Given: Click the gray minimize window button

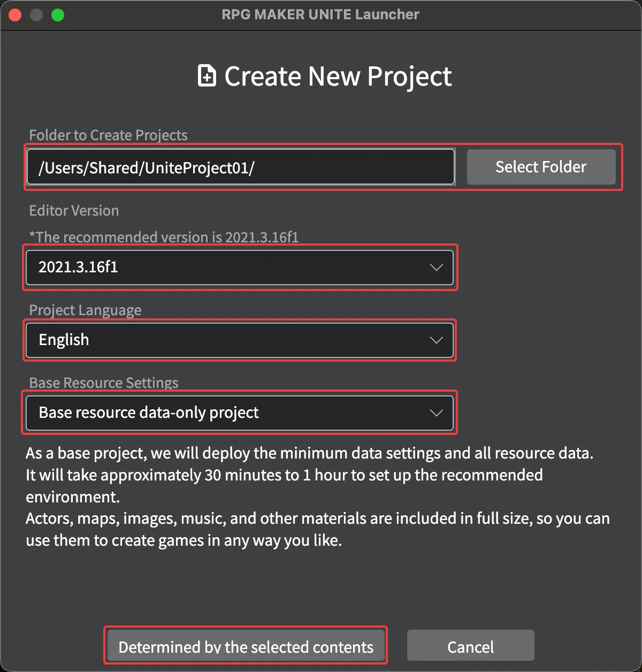Looking at the screenshot, I should (36, 15).
